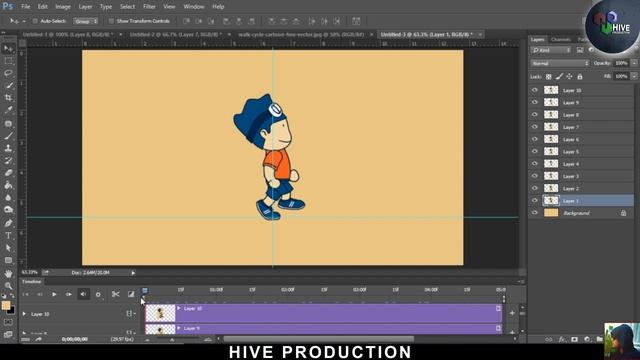Viewport: 640px width, 360px height.
Task: Select the Rectangular Marquee tool
Action: pos(8,61)
